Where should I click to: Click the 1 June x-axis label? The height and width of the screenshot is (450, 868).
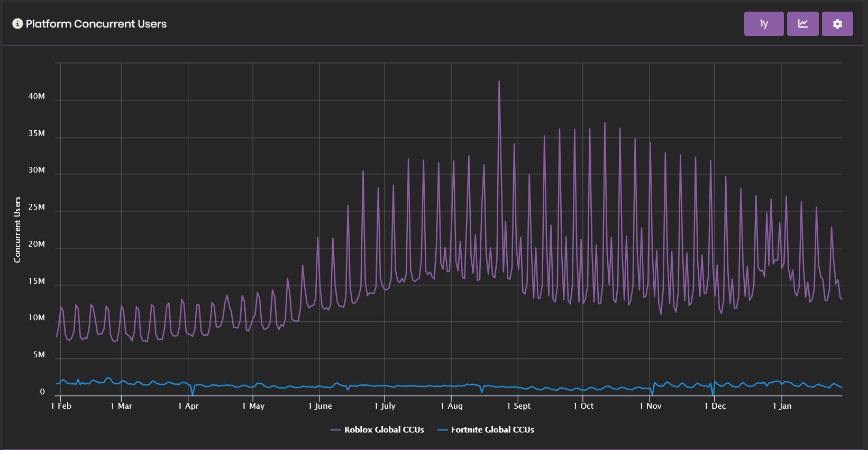pos(320,406)
